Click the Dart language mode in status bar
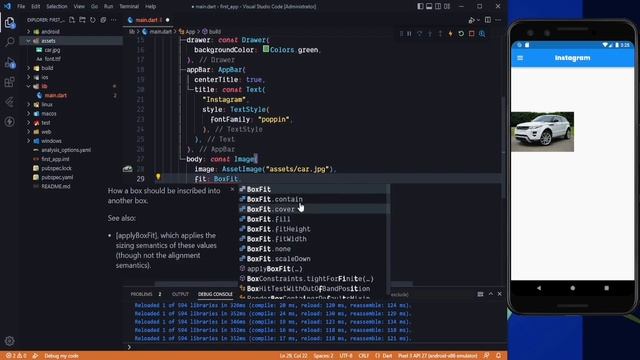 387,356
